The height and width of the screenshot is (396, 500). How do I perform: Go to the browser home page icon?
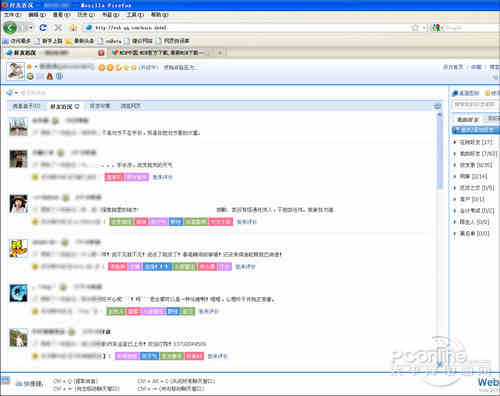coord(73,28)
